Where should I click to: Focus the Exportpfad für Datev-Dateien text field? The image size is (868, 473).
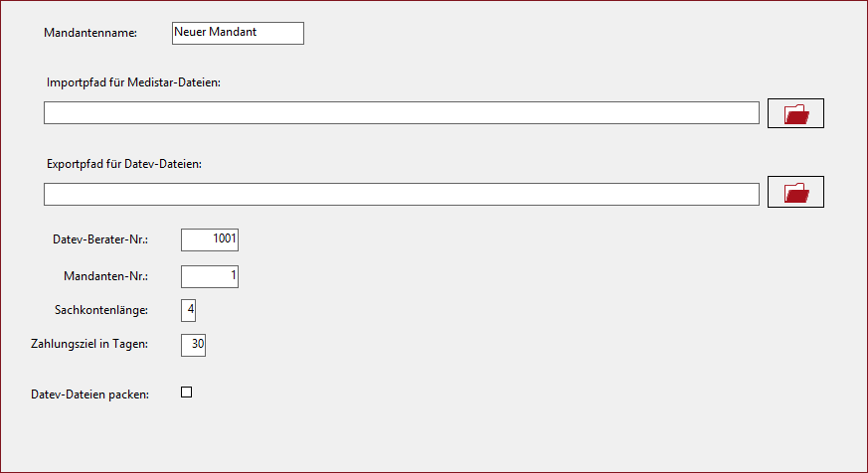click(402, 194)
